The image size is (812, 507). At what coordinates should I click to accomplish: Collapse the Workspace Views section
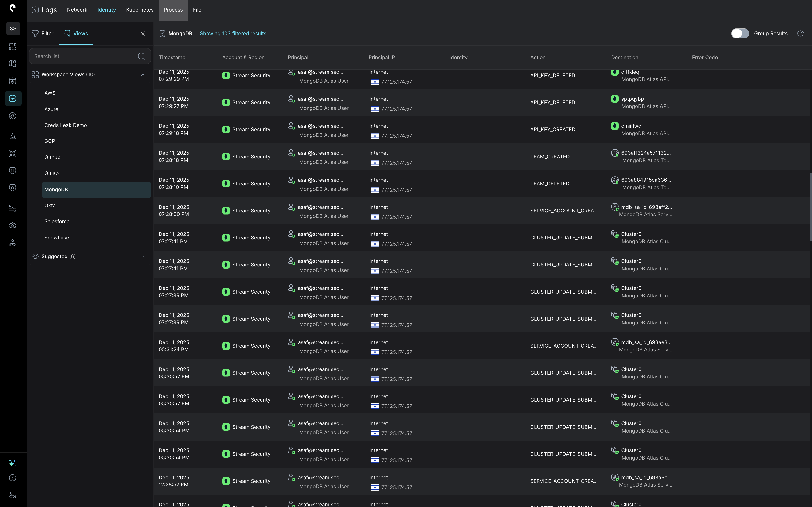tap(143, 75)
